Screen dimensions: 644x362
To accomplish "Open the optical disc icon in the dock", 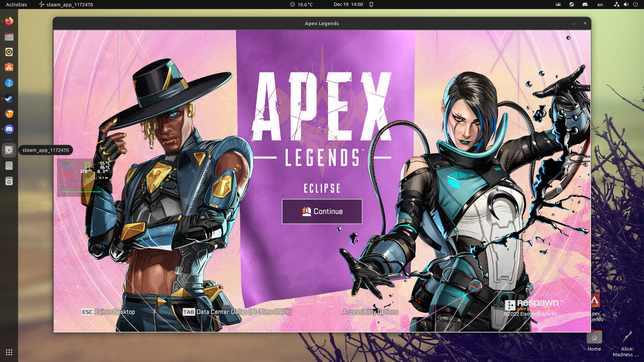I will [x=9, y=166].
